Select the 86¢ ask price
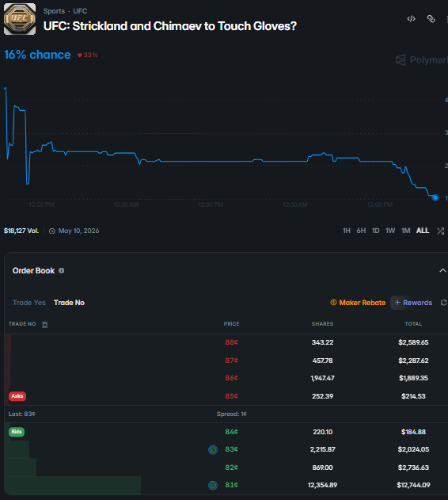The width and height of the screenshot is (448, 500). tap(232, 378)
